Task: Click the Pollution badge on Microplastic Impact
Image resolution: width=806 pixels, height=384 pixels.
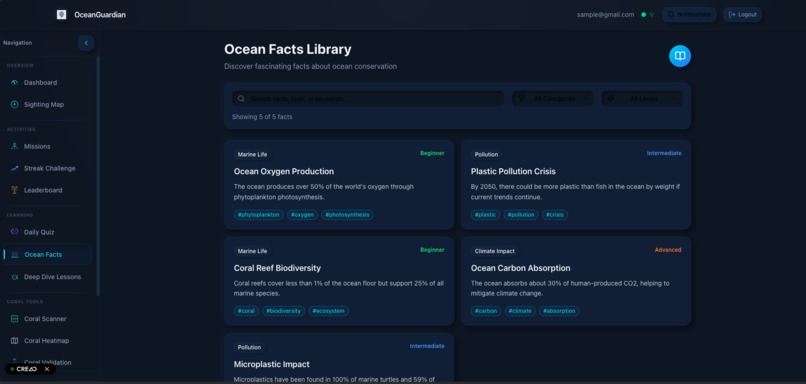Action: [x=249, y=348]
